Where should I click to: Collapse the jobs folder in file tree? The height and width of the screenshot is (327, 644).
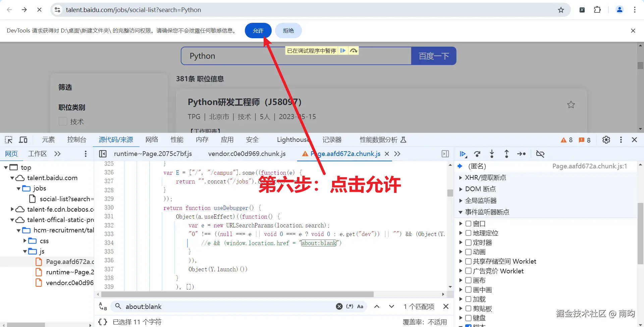tap(19, 188)
